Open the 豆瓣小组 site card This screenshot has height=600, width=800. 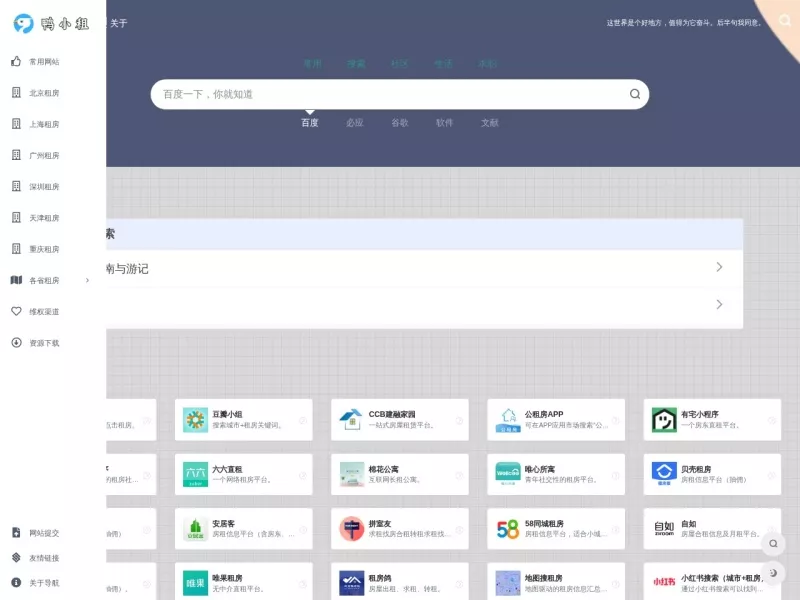coord(243,420)
